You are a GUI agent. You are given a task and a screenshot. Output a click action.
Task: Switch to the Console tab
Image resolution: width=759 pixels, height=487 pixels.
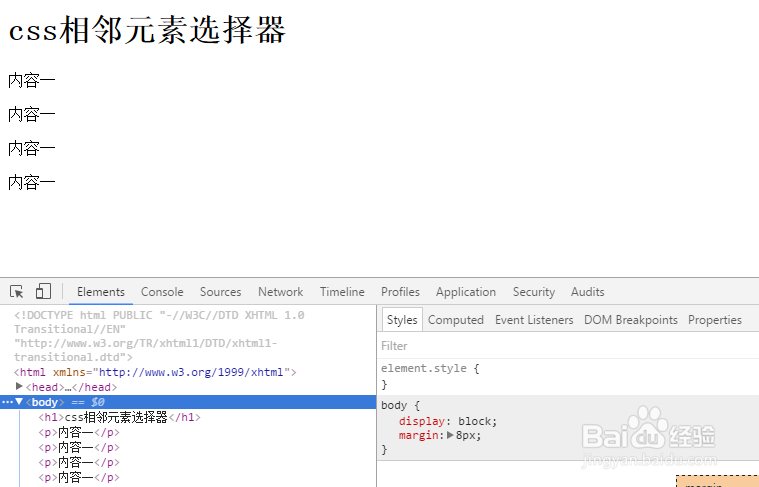tap(162, 292)
